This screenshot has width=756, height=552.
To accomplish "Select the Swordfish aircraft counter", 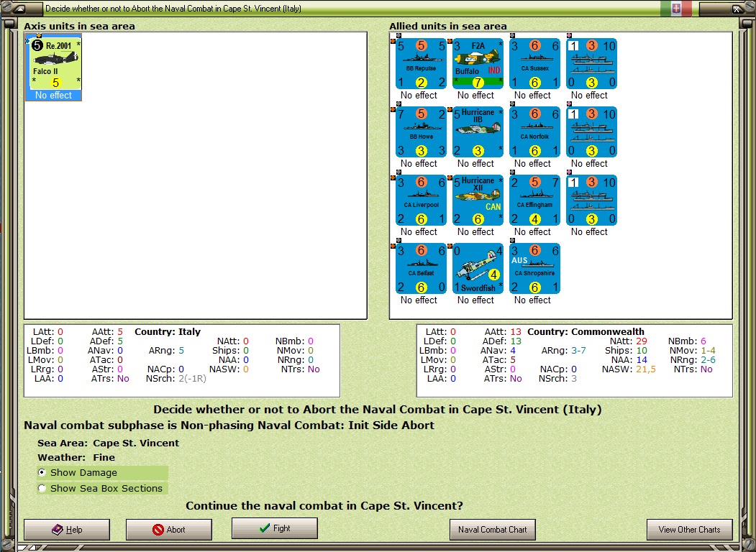I will pyautogui.click(x=478, y=268).
